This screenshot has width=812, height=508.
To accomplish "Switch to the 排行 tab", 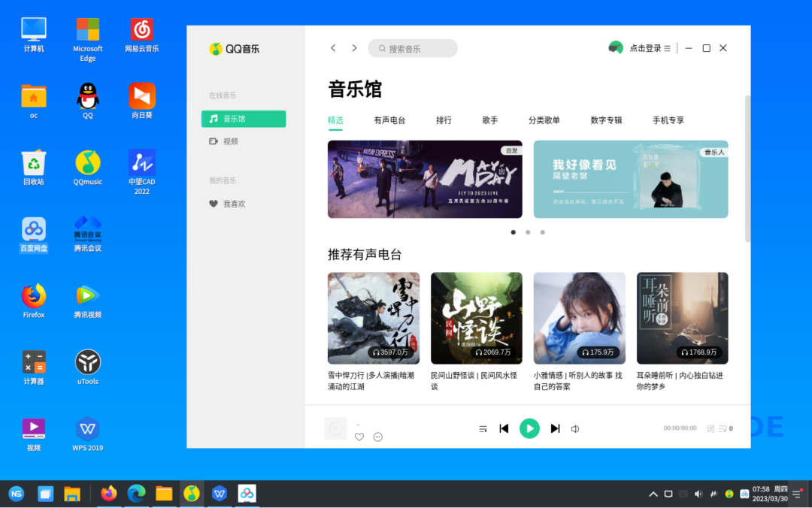I will click(x=444, y=120).
